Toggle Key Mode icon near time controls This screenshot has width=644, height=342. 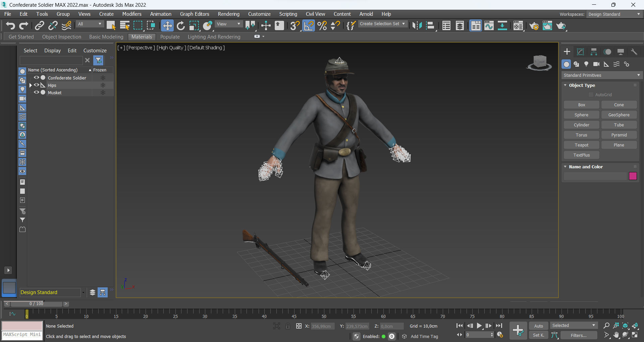[460, 335]
